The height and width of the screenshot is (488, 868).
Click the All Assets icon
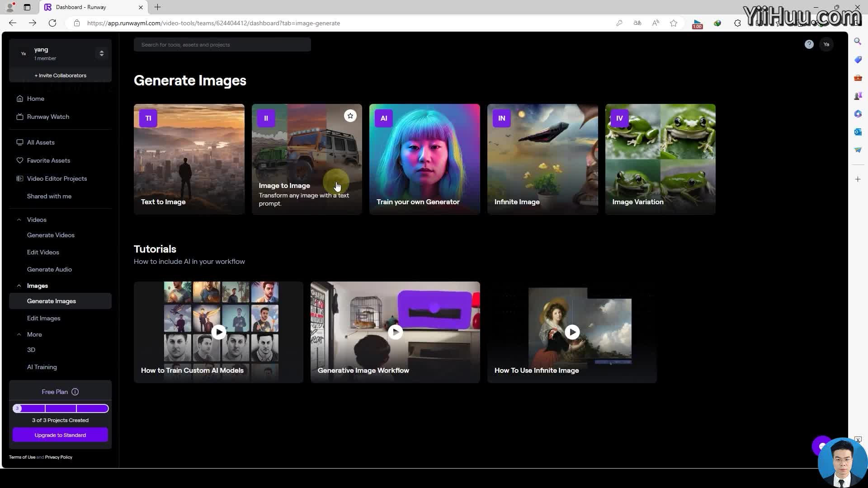(x=20, y=142)
